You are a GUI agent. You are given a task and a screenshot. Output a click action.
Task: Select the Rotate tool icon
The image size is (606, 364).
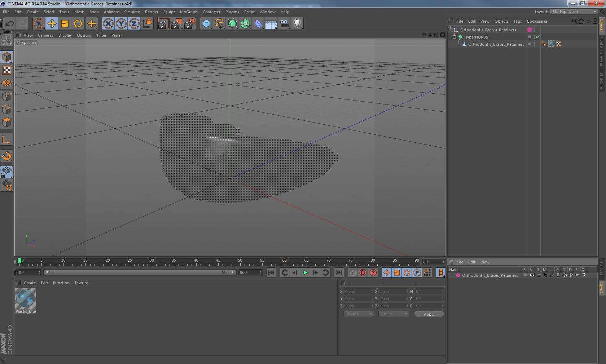point(78,24)
